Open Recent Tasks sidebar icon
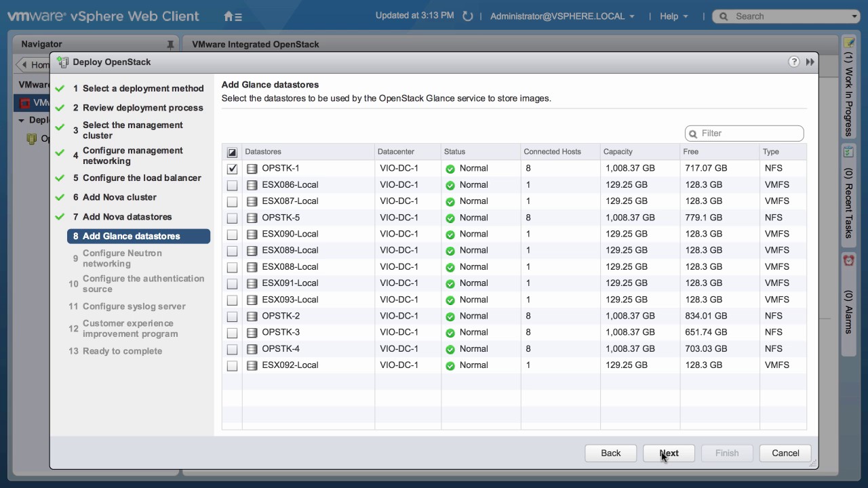The image size is (868, 488). 848,152
